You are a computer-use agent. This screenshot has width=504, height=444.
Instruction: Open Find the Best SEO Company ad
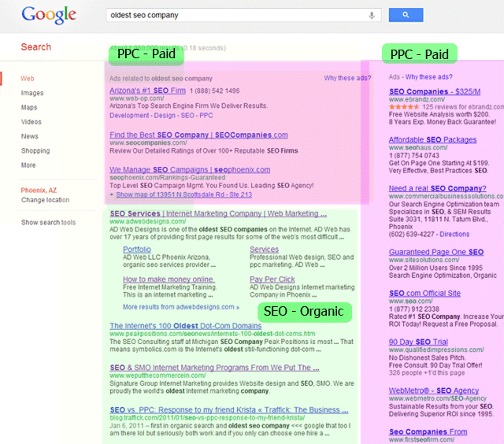point(198,135)
